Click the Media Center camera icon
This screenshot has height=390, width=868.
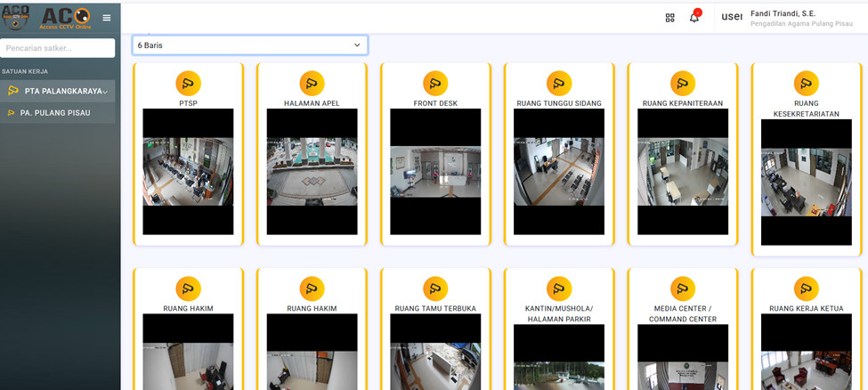pos(683,288)
